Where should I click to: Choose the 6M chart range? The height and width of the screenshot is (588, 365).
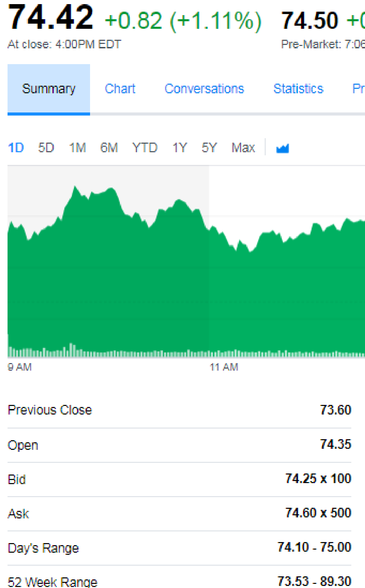click(109, 148)
